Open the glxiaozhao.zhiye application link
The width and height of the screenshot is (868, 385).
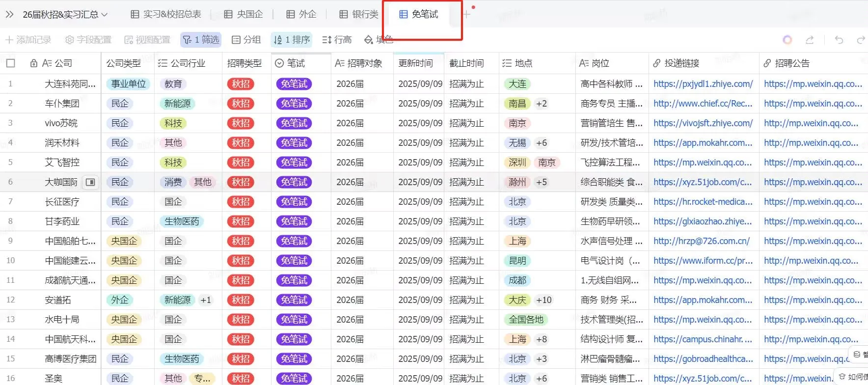(x=703, y=221)
